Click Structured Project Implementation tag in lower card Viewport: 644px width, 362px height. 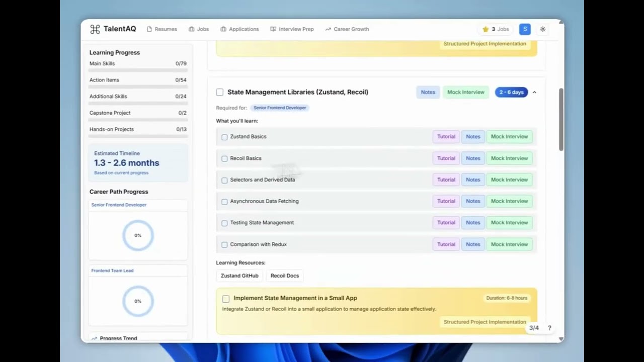pos(485,322)
